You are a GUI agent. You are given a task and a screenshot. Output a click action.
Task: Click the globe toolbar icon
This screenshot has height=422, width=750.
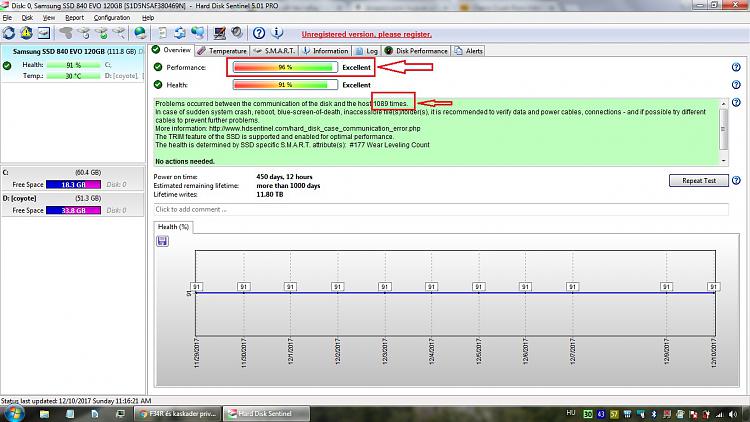140,33
